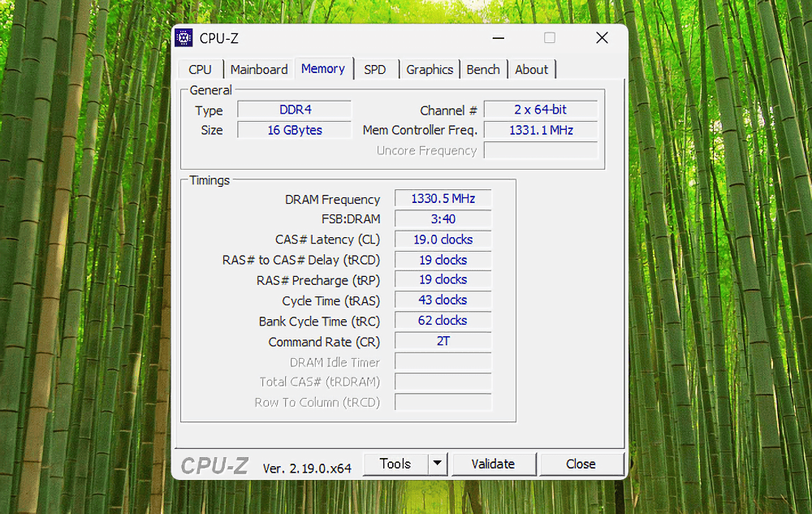Open the Tools dropdown arrow
812x514 pixels.
(x=438, y=464)
